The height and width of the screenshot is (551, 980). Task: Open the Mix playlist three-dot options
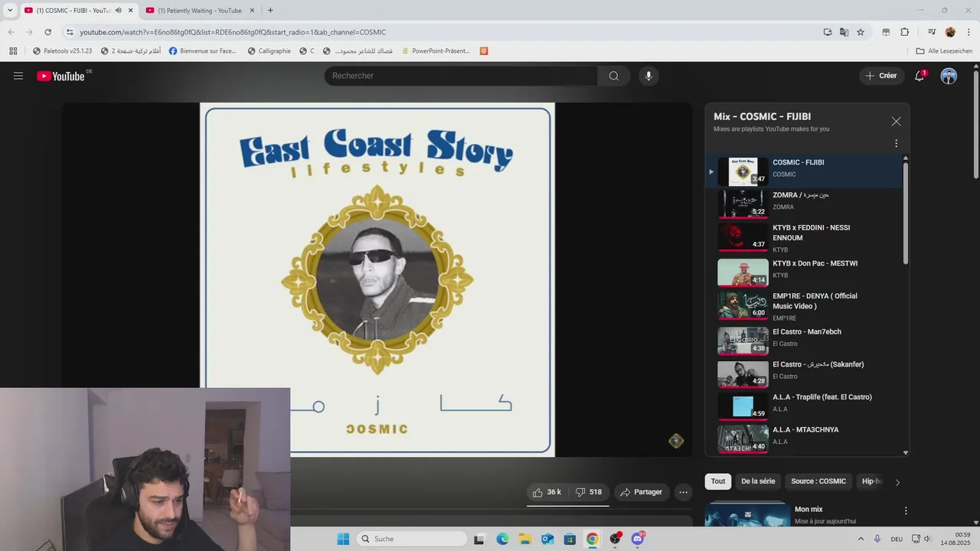(x=896, y=143)
